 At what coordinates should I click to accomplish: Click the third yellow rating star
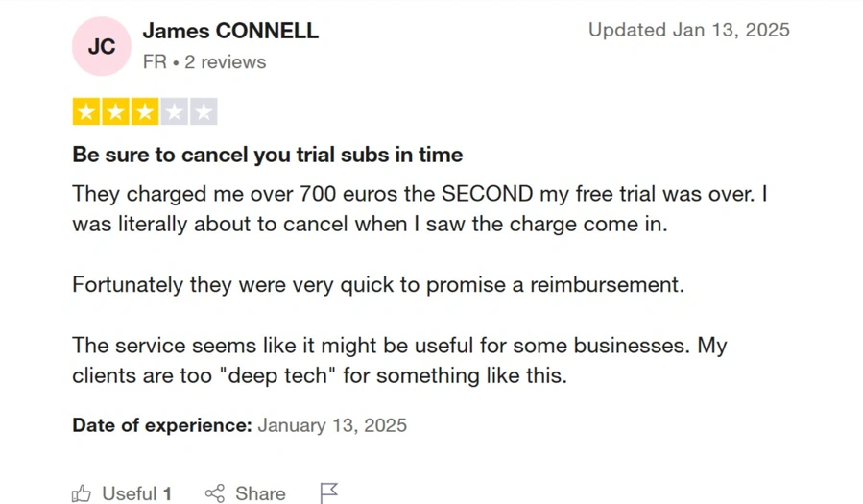click(145, 112)
